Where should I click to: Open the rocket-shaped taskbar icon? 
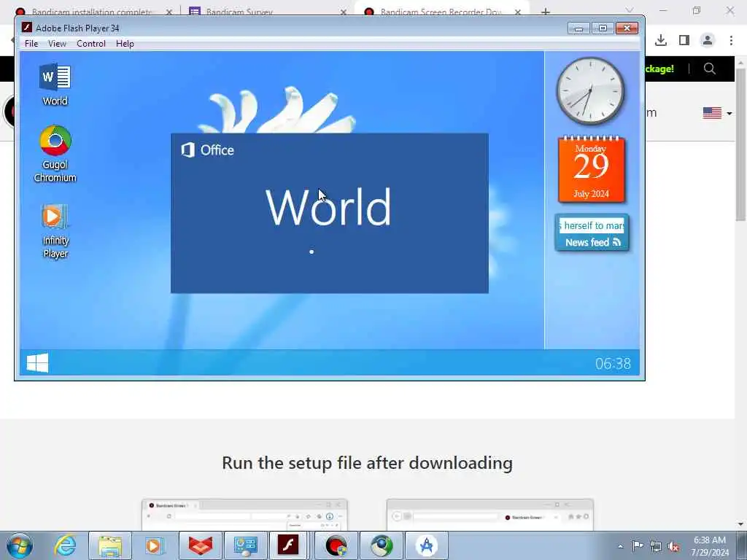pos(427,545)
